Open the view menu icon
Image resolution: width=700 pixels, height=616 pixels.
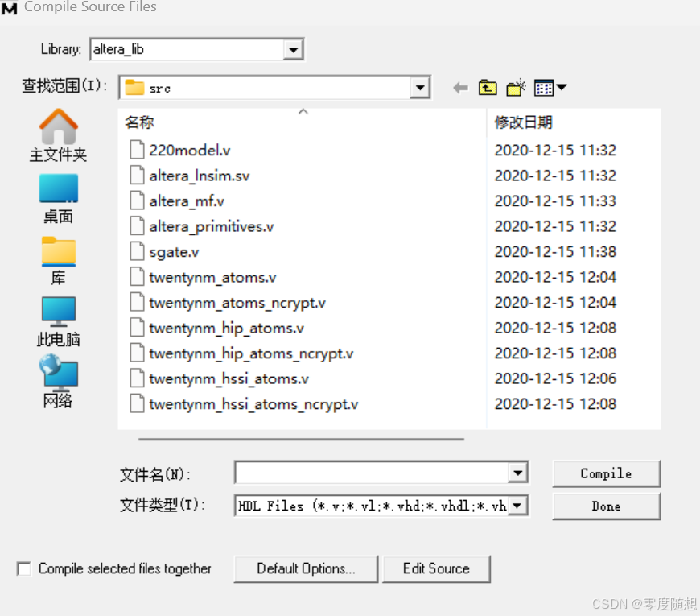coord(550,88)
